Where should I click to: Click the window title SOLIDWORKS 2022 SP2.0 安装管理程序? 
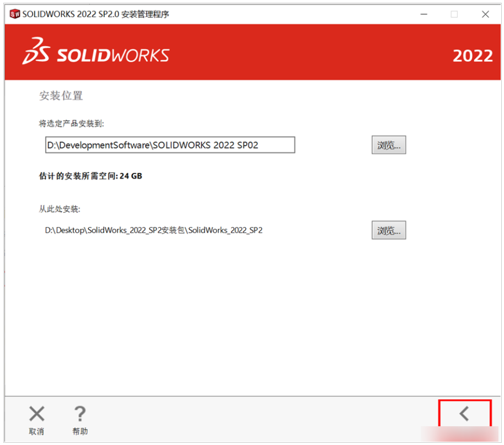point(96,14)
